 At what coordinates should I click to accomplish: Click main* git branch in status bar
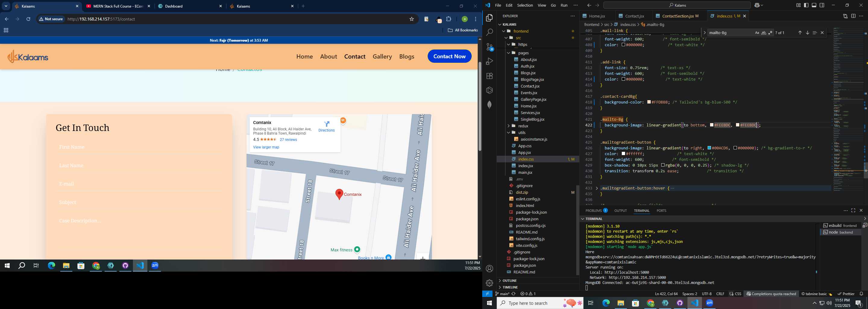click(x=502, y=294)
